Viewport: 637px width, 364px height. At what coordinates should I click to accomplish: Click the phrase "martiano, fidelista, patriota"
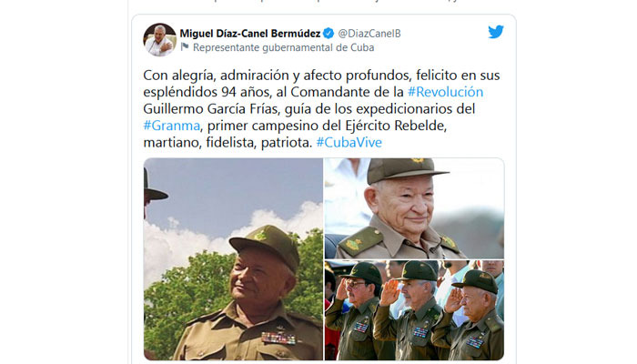[227, 143]
